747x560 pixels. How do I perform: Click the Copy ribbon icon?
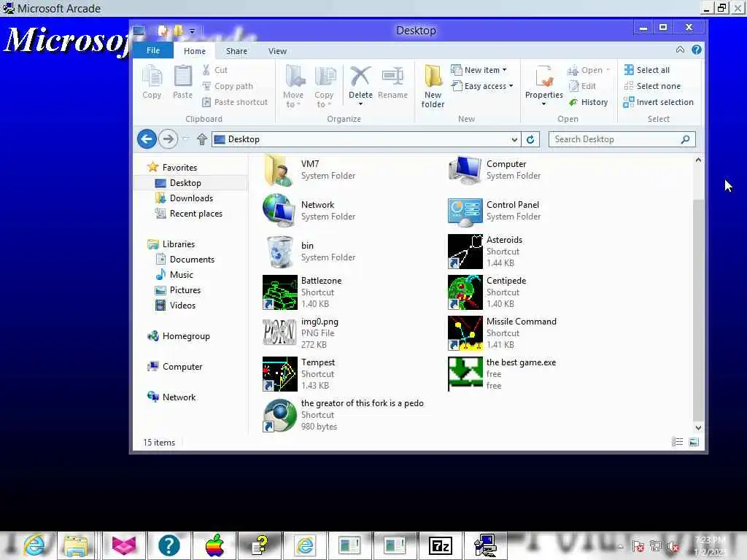point(152,82)
